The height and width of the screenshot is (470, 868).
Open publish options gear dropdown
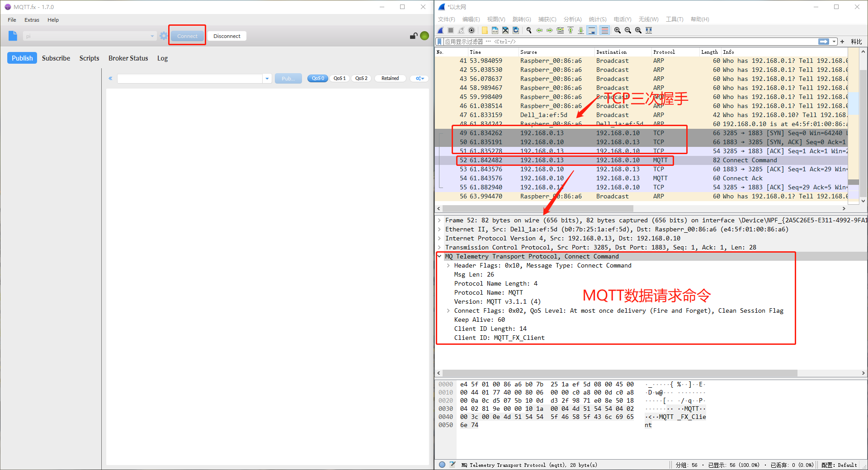420,78
